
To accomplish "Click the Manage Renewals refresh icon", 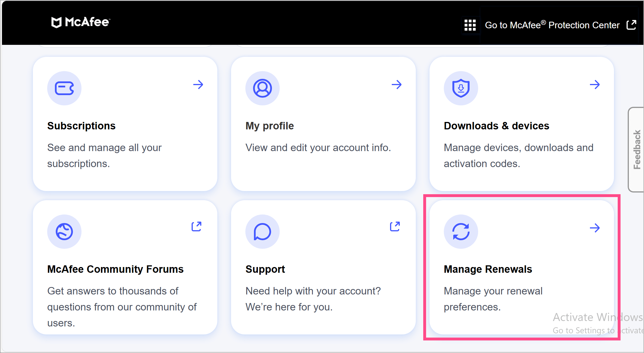I will (x=461, y=231).
